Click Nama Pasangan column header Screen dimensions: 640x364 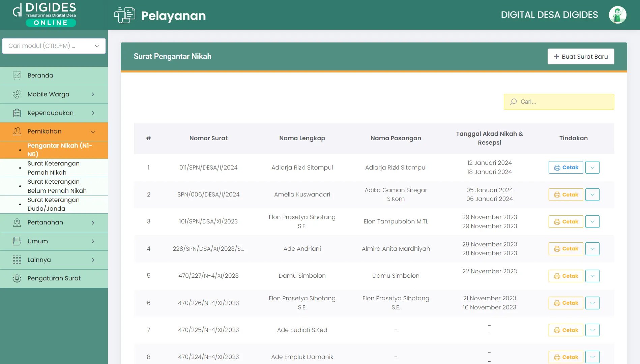pyautogui.click(x=396, y=138)
